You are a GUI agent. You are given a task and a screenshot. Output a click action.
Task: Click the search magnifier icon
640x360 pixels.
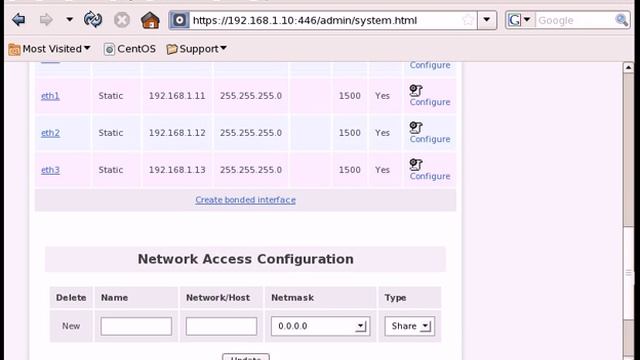622,20
